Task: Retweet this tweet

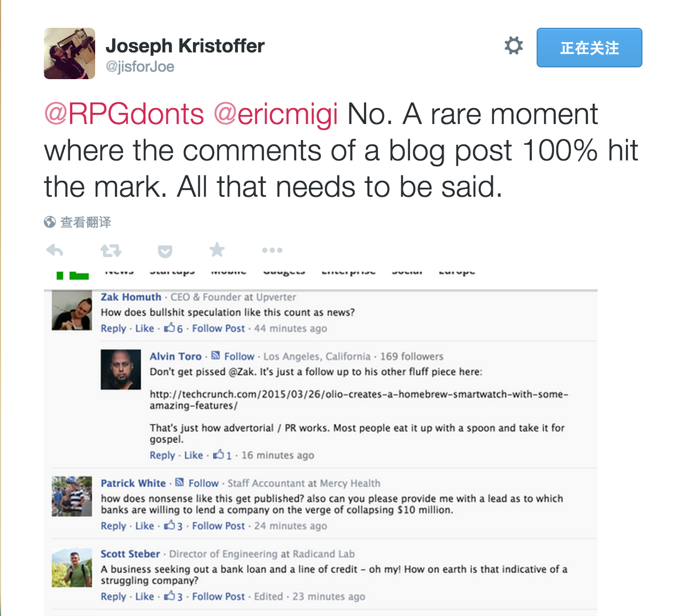Action: tap(111, 250)
